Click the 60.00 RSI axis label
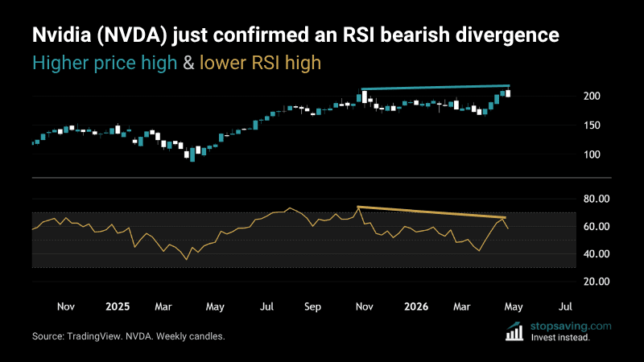The image size is (644, 362). pyautogui.click(x=597, y=227)
